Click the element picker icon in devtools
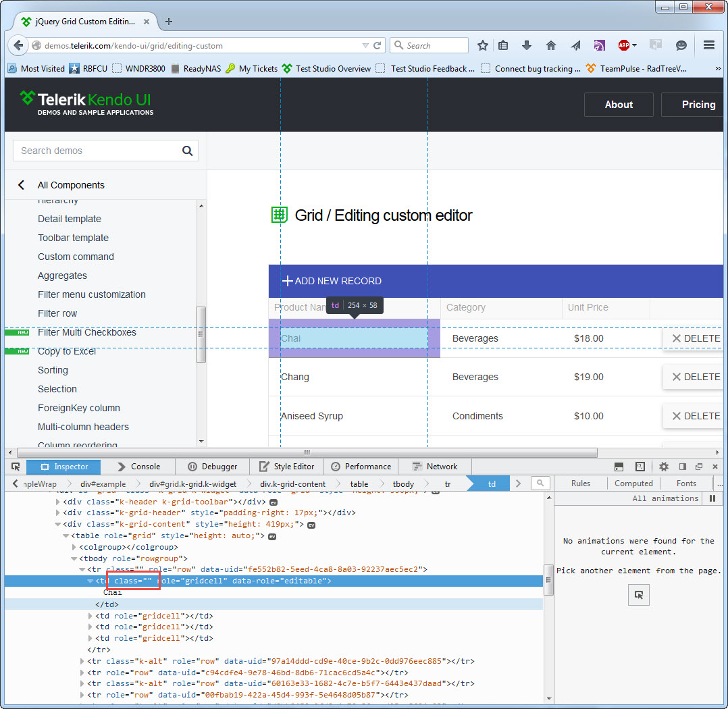Viewport: 728px width, 709px height. pyautogui.click(x=16, y=467)
